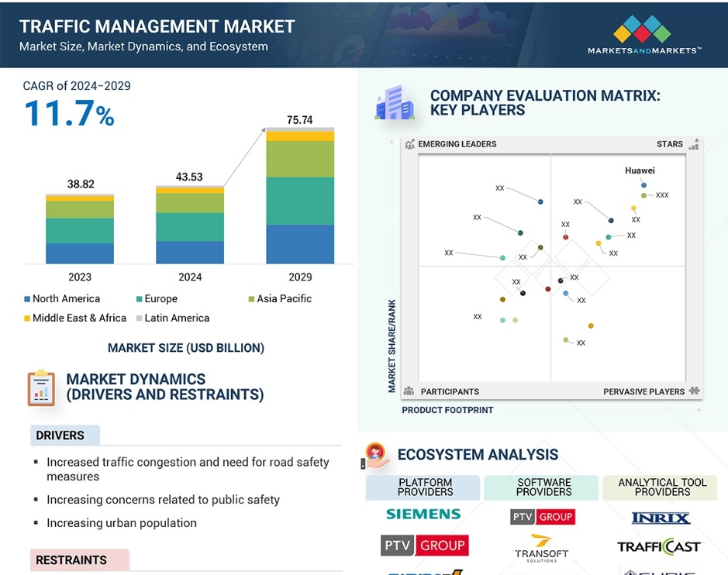The width and height of the screenshot is (728, 575).
Task: Click the '2029' axis label
Action: pyautogui.click(x=300, y=277)
